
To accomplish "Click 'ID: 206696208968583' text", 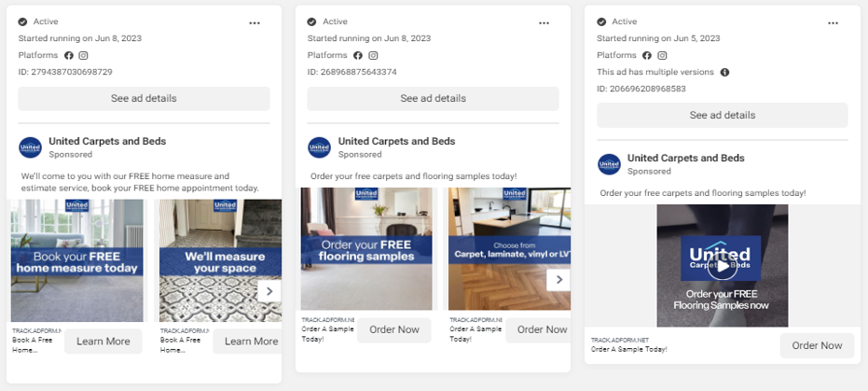I will (641, 89).
